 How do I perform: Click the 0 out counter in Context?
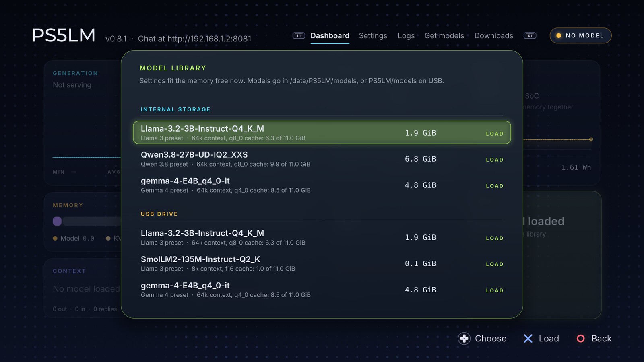pos(60,309)
